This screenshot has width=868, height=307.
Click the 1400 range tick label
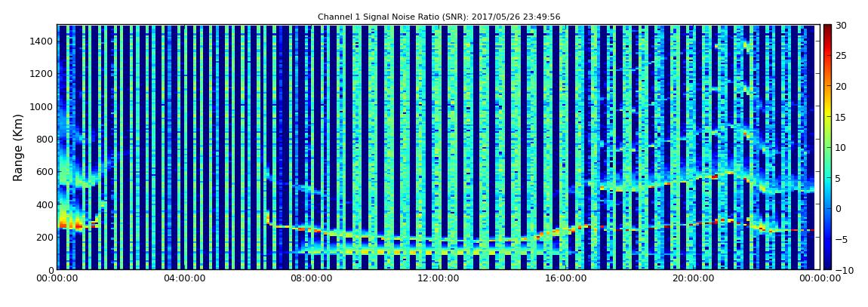point(42,41)
